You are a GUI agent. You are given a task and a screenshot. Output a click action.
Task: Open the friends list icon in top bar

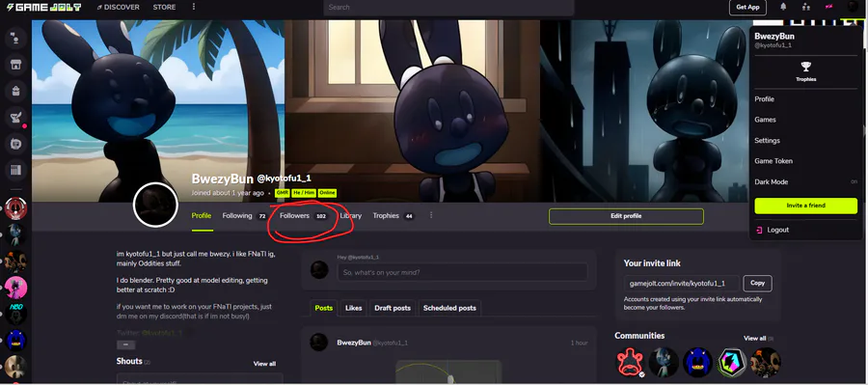pyautogui.click(x=805, y=7)
